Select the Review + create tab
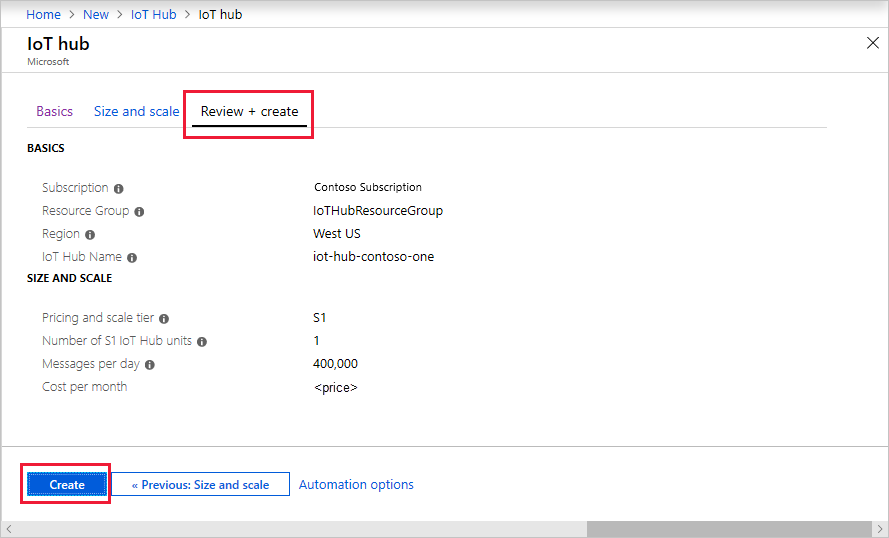889x538 pixels. 249,112
